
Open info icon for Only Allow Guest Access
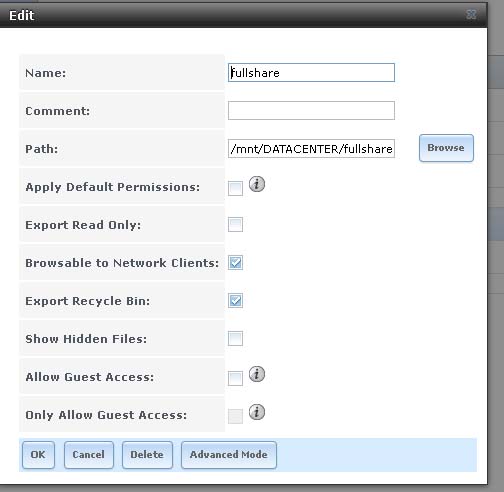click(257, 412)
